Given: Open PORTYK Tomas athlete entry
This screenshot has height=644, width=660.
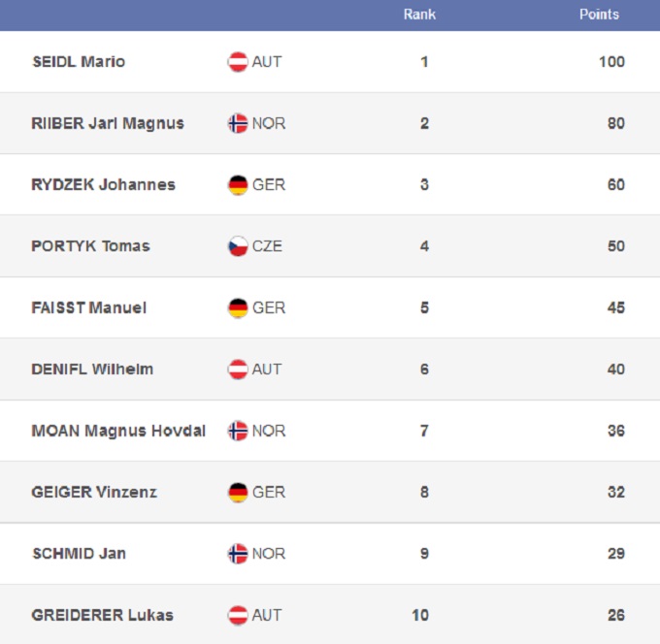Looking at the screenshot, I should coord(90,246).
